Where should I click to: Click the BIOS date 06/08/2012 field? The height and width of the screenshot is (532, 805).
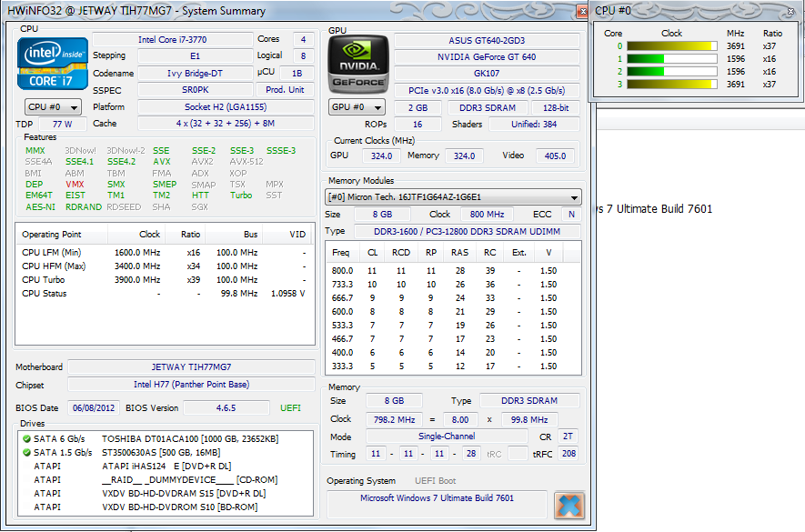[x=94, y=407]
